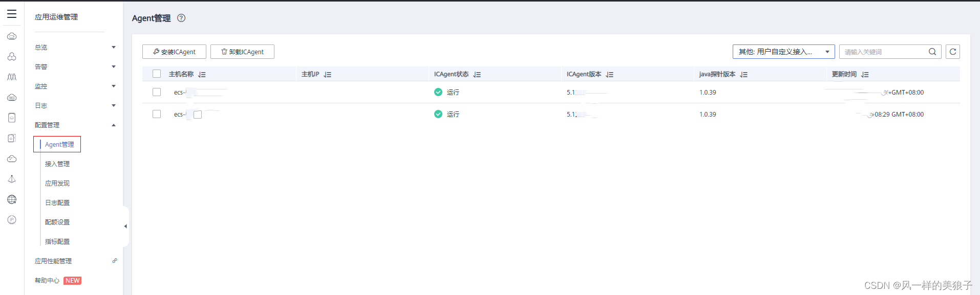
Task: Open 指标配置 in the sidebar
Action: (x=57, y=242)
